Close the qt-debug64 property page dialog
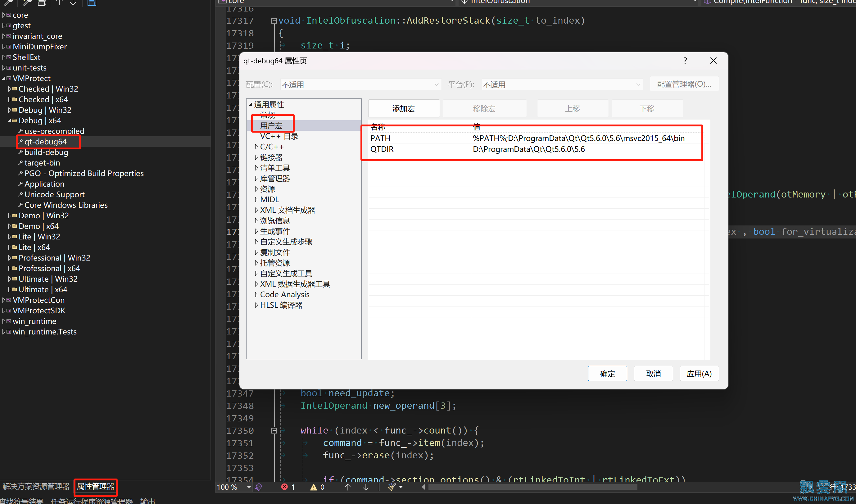This screenshot has width=856, height=504. pyautogui.click(x=713, y=61)
